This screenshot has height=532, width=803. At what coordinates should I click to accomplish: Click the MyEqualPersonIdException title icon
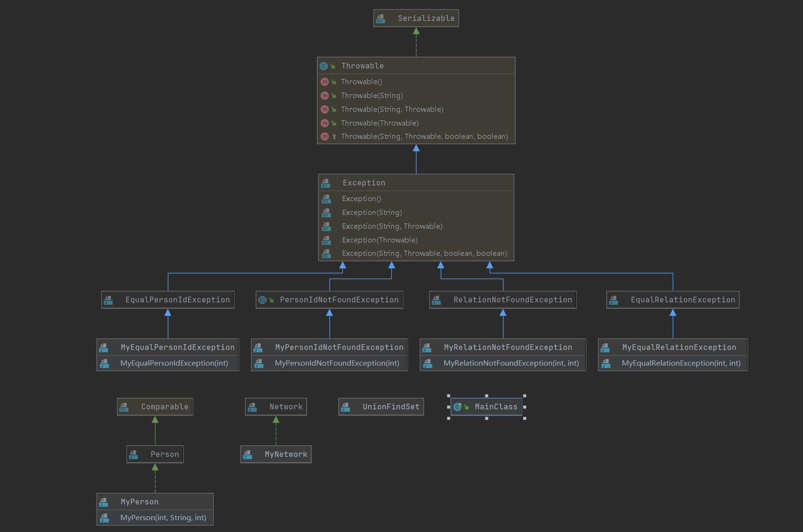[x=104, y=348]
